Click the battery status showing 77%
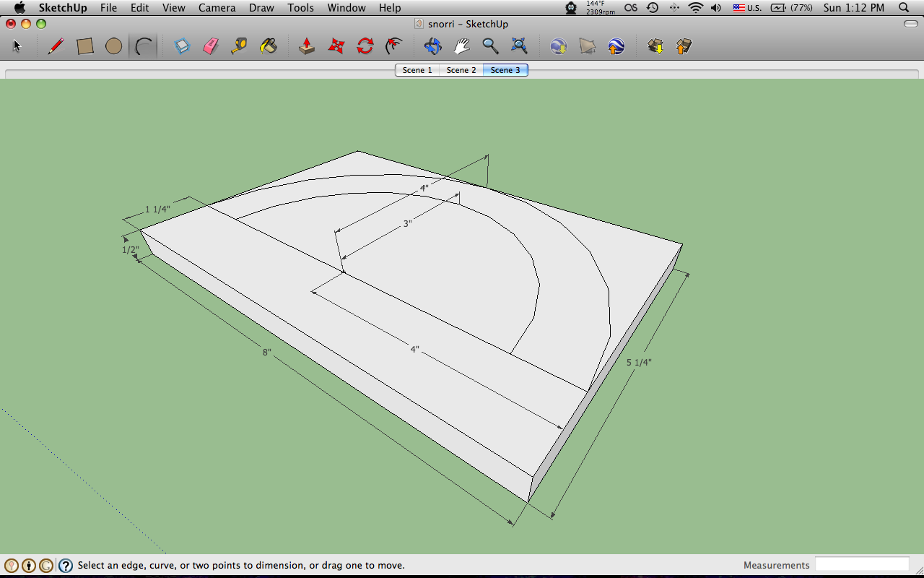Screen dimensions: 924x578 pyautogui.click(x=792, y=8)
